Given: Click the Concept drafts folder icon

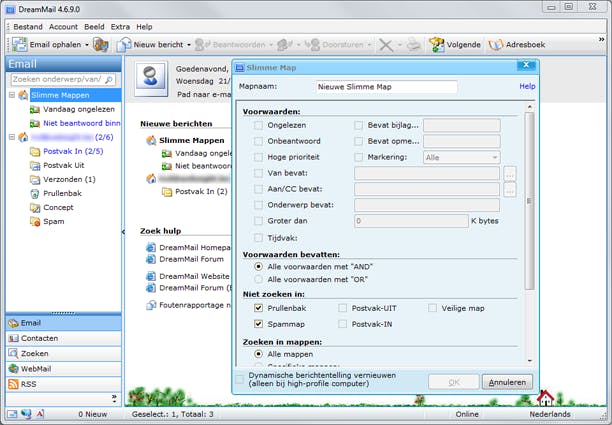Looking at the screenshot, I should [35, 208].
